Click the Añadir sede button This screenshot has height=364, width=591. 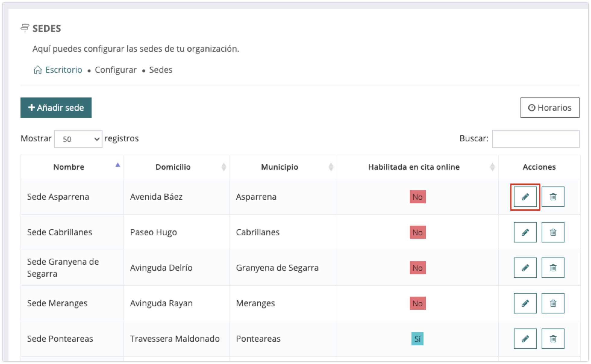point(56,108)
